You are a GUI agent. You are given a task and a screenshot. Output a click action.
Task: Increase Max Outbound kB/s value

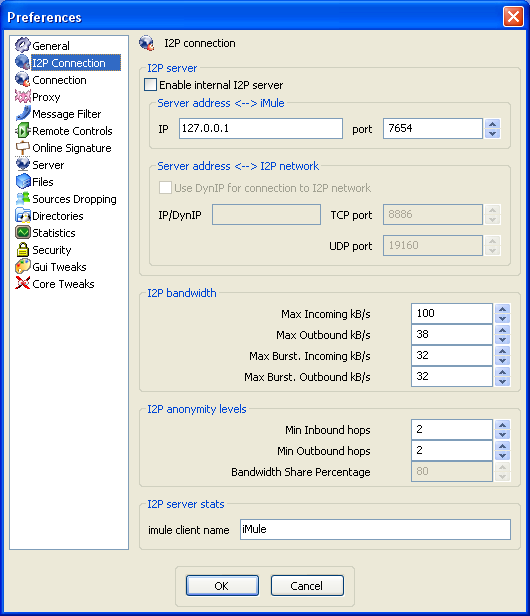tap(502, 330)
